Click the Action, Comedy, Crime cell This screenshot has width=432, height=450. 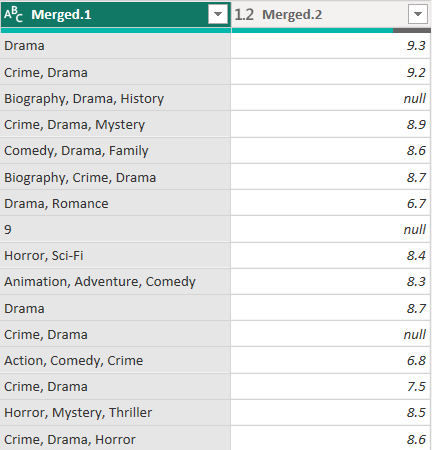tap(115, 361)
